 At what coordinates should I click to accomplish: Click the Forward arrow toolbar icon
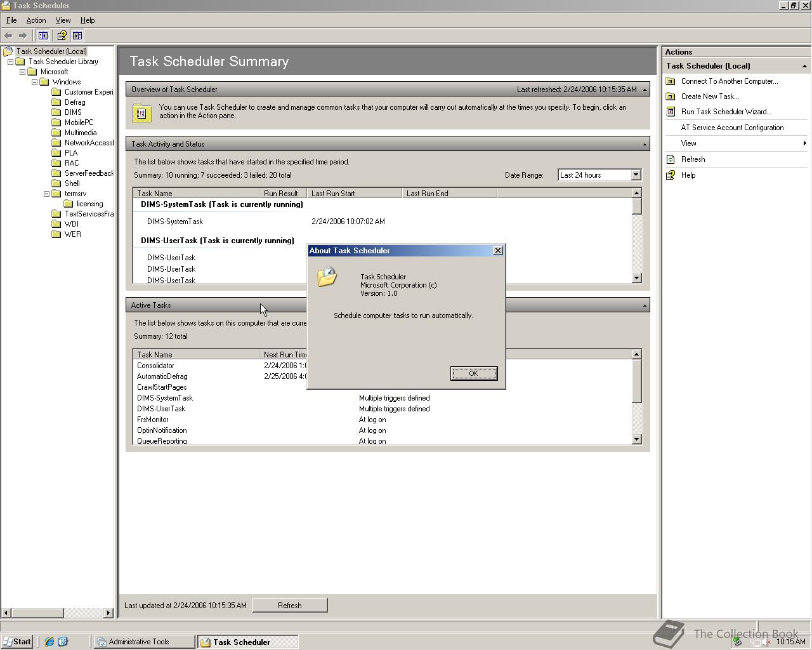pos(23,36)
